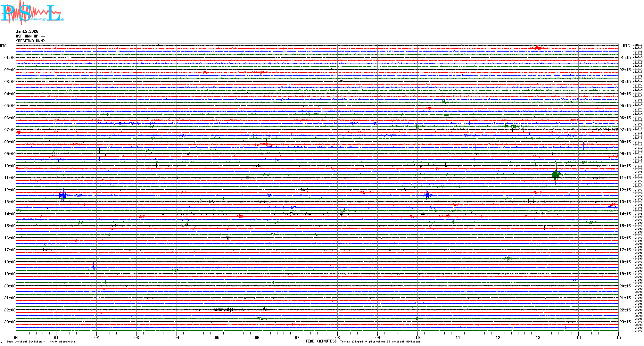Click the large green seismic burst near 11:15

pos(556,175)
